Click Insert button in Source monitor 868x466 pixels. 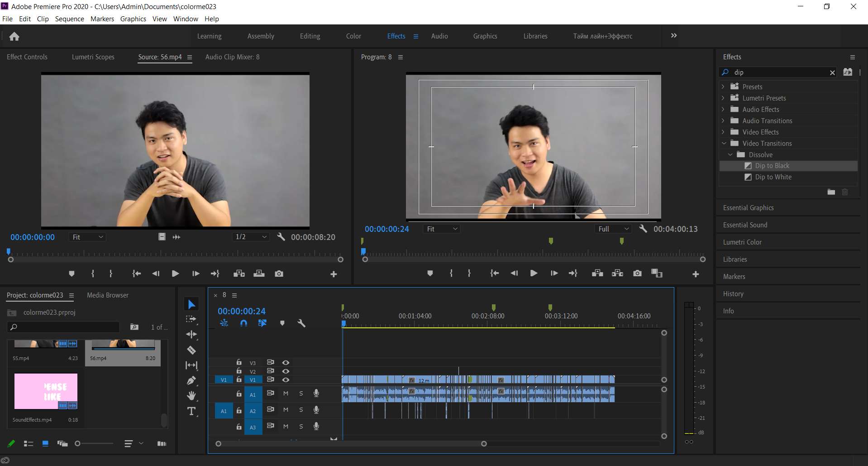pos(239,274)
